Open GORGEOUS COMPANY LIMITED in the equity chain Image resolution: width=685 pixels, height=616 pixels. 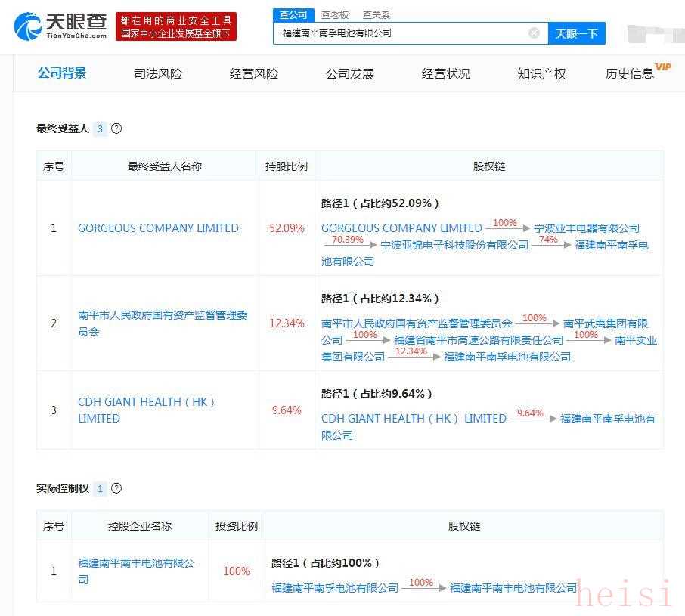[x=401, y=228]
